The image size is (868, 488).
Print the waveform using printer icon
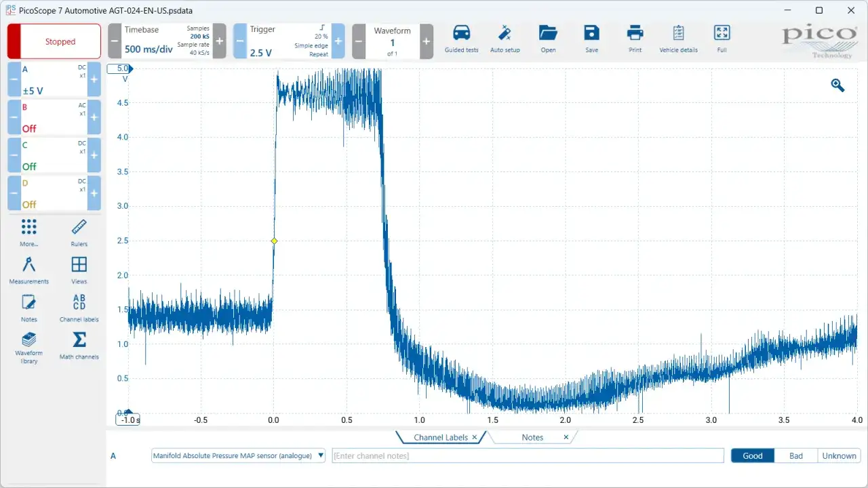coord(635,33)
